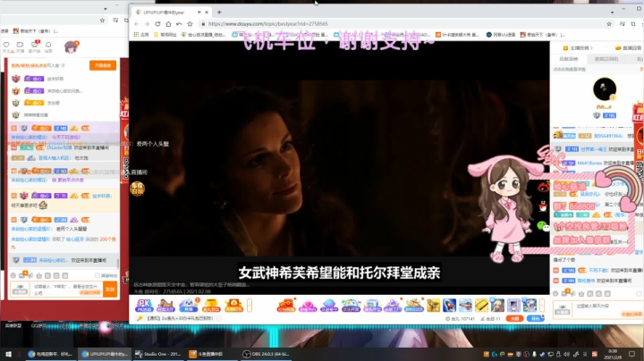Open a new browser tab with the plus button
This screenshot has width=644, height=361.
click(x=219, y=12)
